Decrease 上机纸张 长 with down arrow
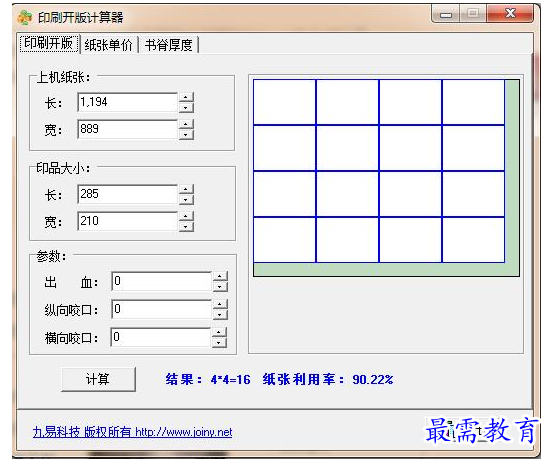This screenshot has width=547, height=462. point(186,107)
